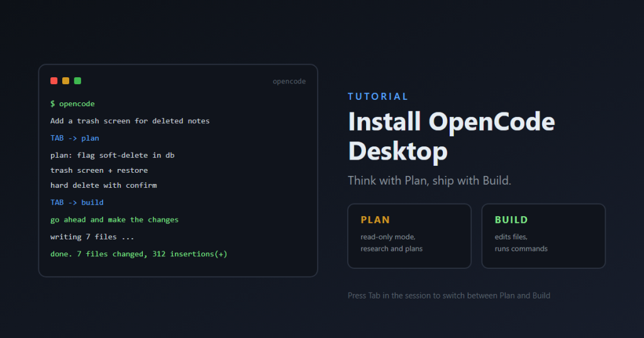The image size is (644, 338).
Task: Click the yellow minimize dot in terminal mockup
Action: pyautogui.click(x=65, y=81)
